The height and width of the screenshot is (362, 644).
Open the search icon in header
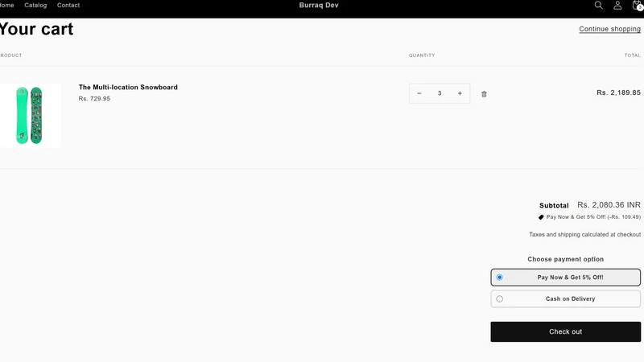598,6
